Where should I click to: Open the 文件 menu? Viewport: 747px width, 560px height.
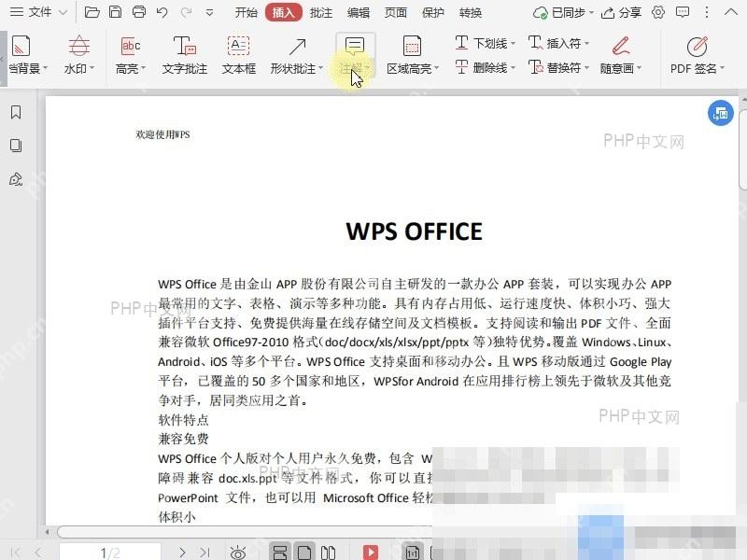pyautogui.click(x=38, y=12)
